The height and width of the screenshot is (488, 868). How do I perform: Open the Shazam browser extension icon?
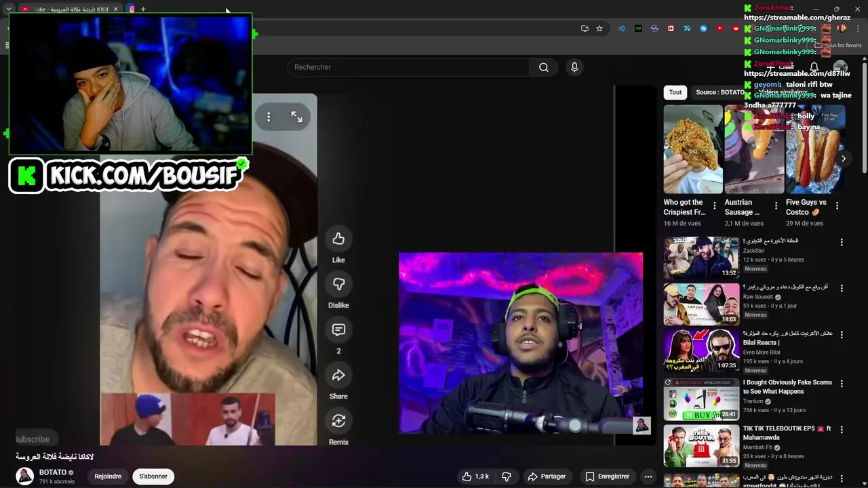pyautogui.click(x=703, y=28)
